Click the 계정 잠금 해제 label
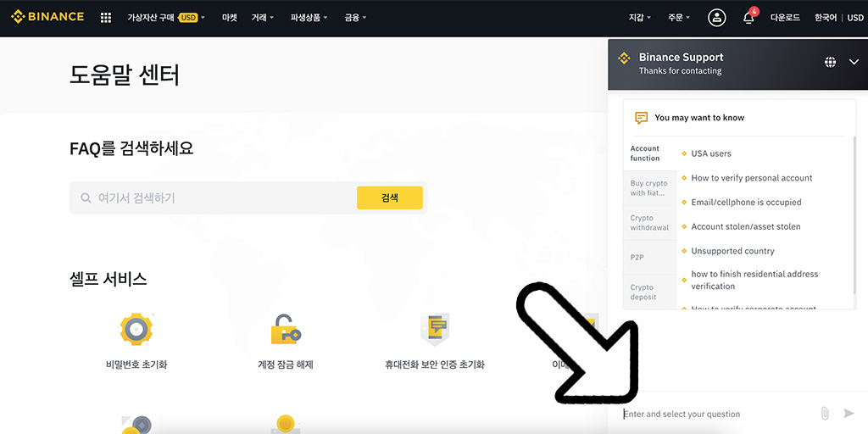Image resolution: width=868 pixels, height=434 pixels. tap(286, 364)
